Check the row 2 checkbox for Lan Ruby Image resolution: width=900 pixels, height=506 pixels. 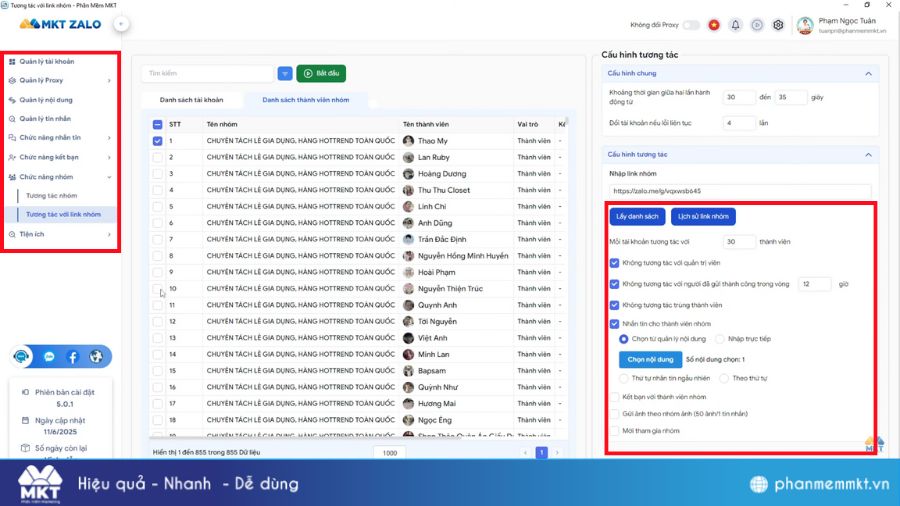(157, 157)
